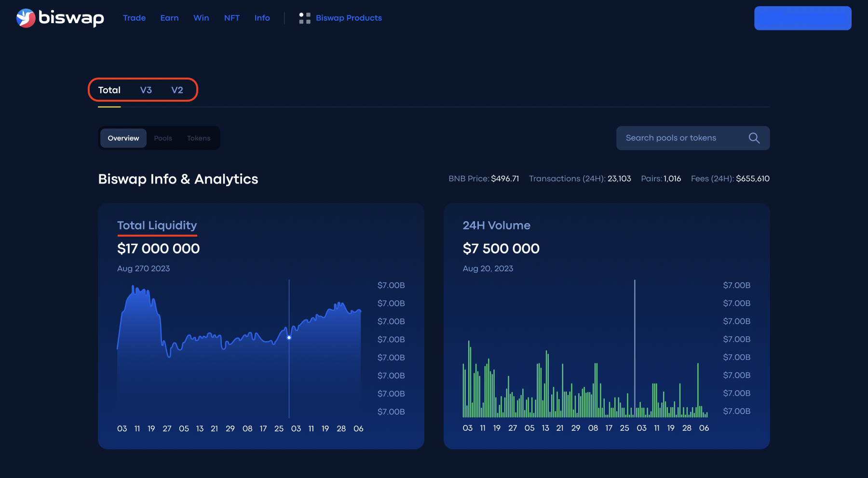Click the search magnifier icon
Viewport: 868px width, 478px height.
[754, 138]
